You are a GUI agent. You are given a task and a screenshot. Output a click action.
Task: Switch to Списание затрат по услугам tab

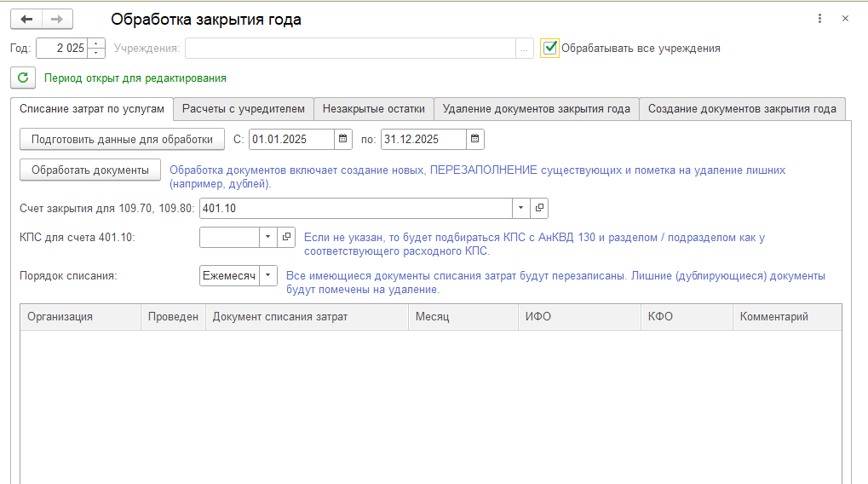[x=92, y=109]
